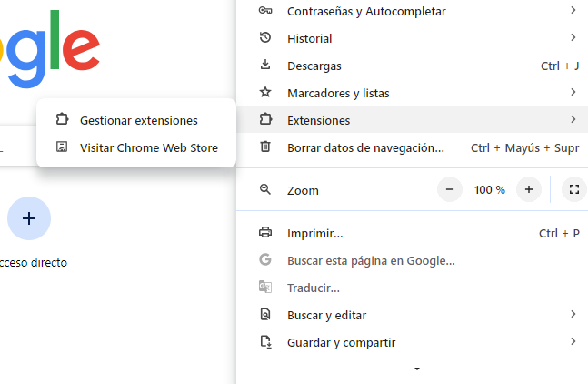This screenshot has width=588, height=384.
Task: Add a shortcut with the plus circle
Action: coord(29,218)
